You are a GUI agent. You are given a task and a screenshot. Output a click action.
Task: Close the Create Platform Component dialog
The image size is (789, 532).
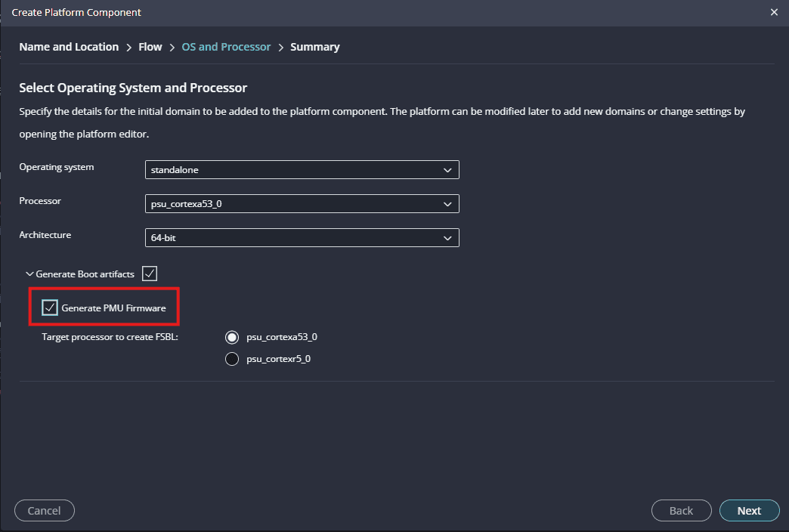pos(773,12)
